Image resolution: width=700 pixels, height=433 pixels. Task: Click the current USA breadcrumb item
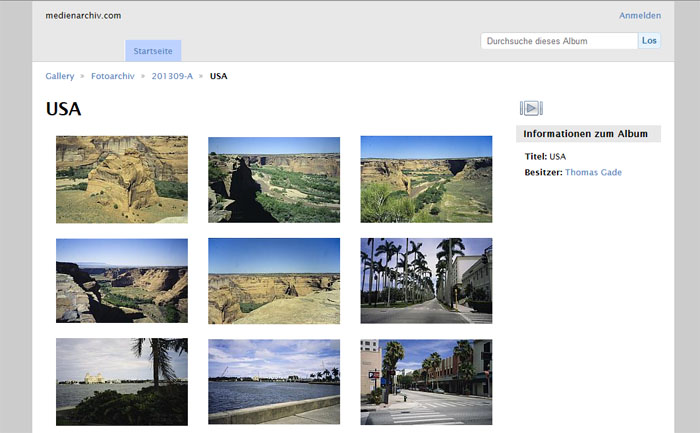(x=218, y=76)
